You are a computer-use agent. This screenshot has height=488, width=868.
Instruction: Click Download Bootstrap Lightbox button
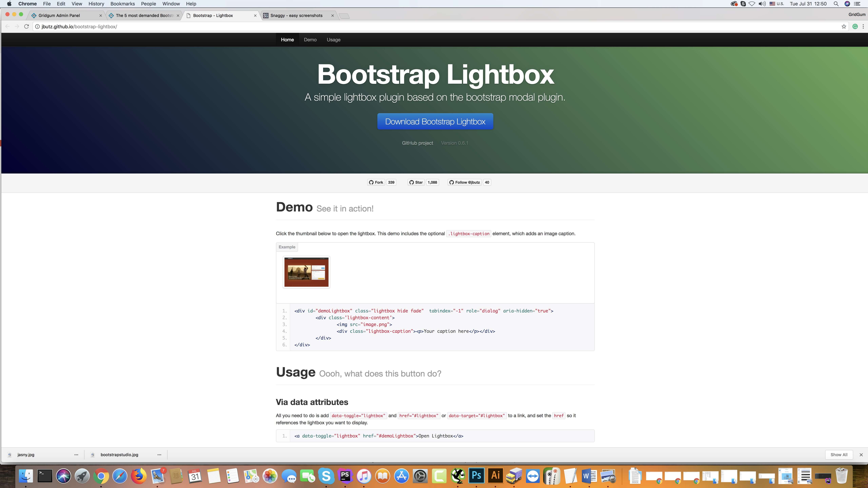[x=435, y=121]
